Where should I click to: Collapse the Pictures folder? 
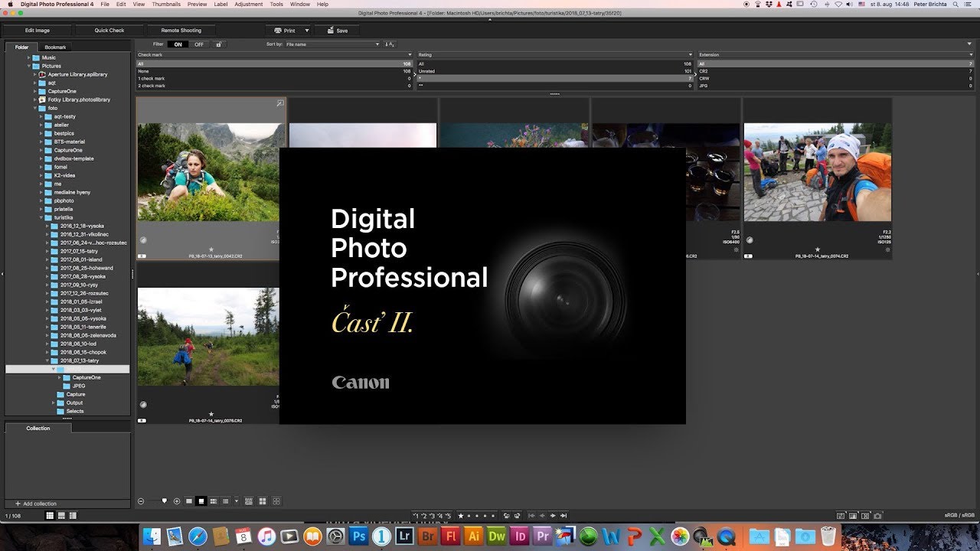(29, 66)
